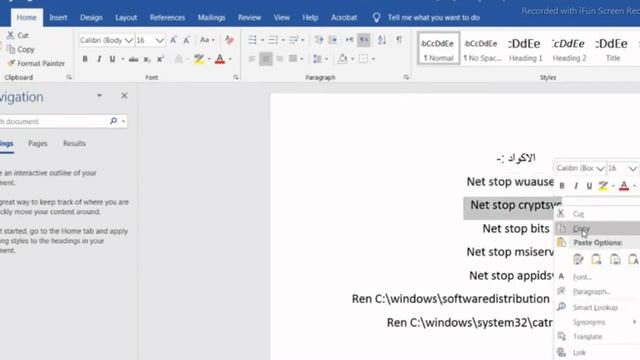Apply the Title style
The width and height of the screenshot is (640, 360).
[612, 49]
